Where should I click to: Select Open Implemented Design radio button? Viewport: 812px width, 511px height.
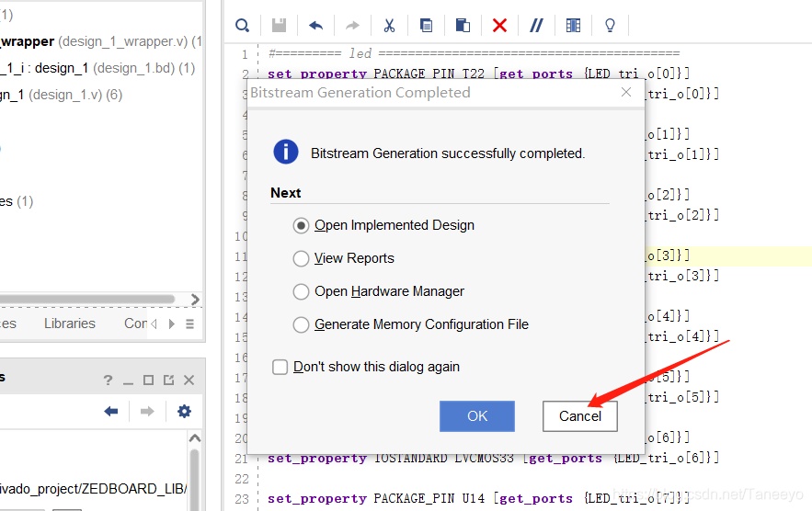tap(301, 226)
